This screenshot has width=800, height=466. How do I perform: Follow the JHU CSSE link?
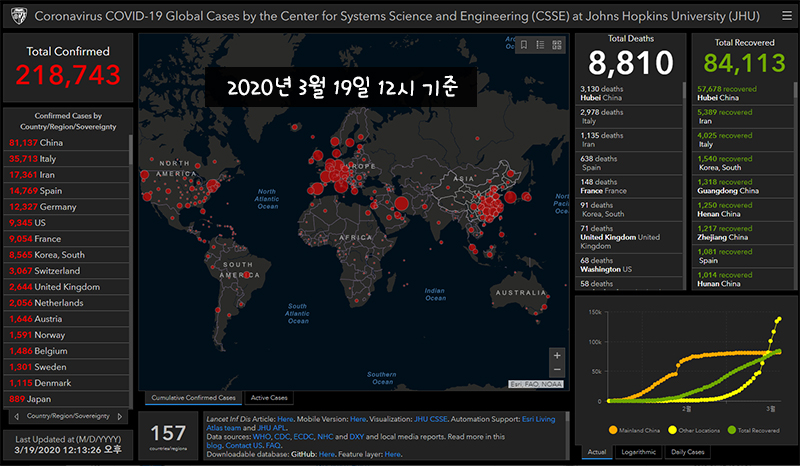[431, 419]
